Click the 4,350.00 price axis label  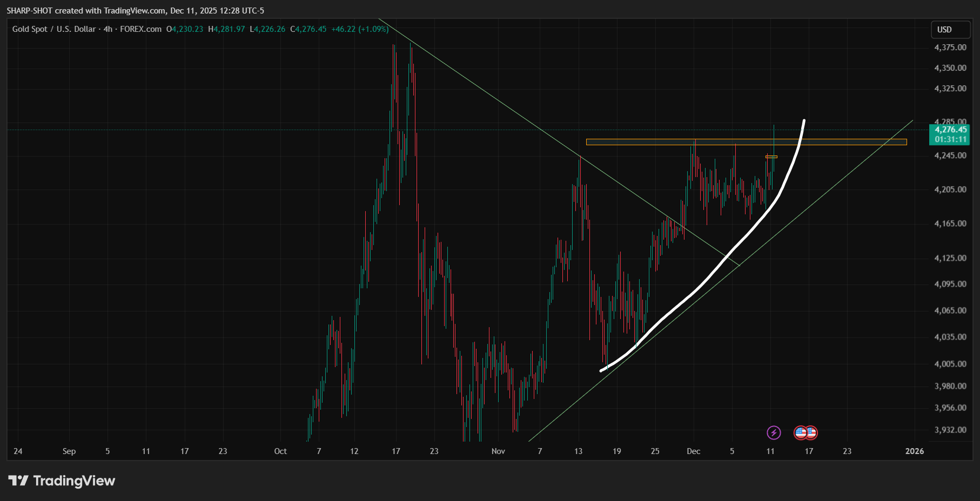(x=950, y=68)
